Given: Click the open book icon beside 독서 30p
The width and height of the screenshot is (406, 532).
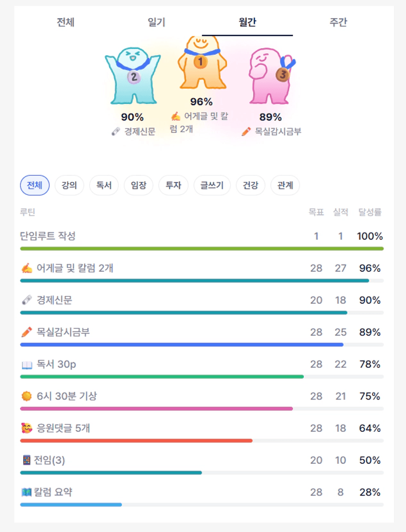Looking at the screenshot, I should pyautogui.click(x=27, y=365).
